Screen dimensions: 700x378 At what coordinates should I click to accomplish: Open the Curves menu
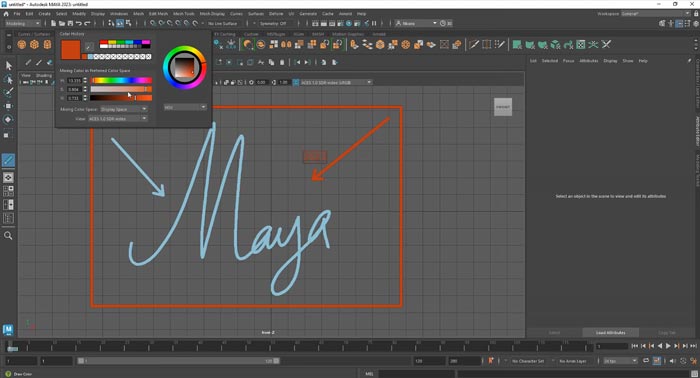[x=236, y=14]
